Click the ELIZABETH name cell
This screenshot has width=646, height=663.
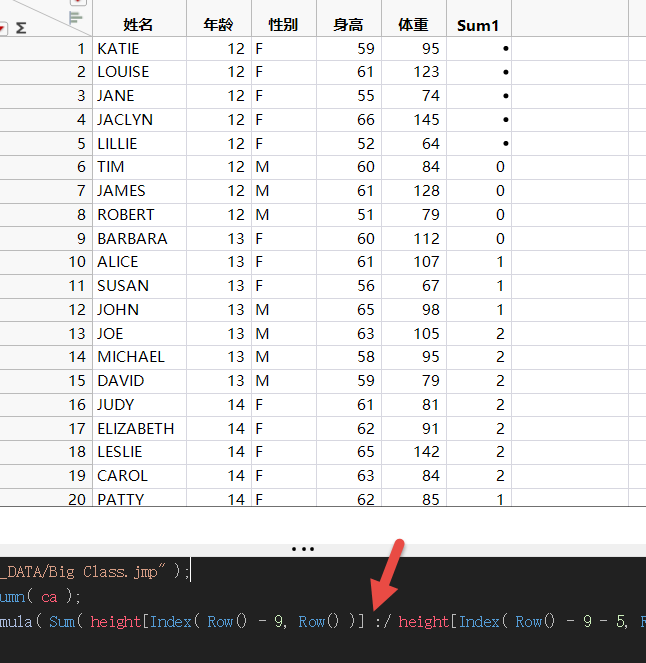tap(139, 429)
